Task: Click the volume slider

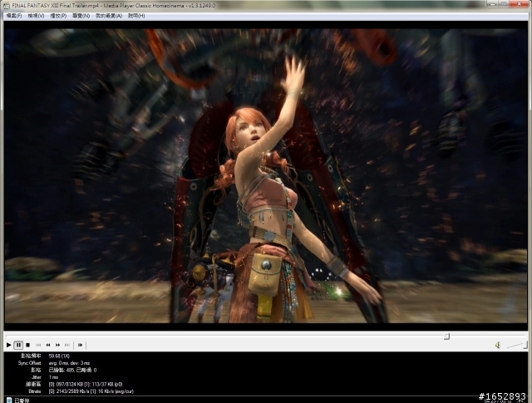Action: tap(517, 346)
